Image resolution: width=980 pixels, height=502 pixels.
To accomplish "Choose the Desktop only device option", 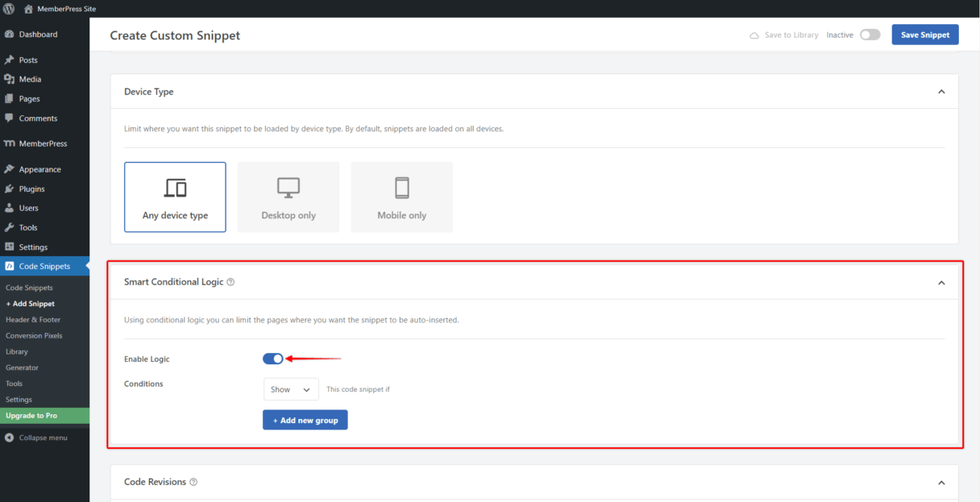I will tap(289, 197).
